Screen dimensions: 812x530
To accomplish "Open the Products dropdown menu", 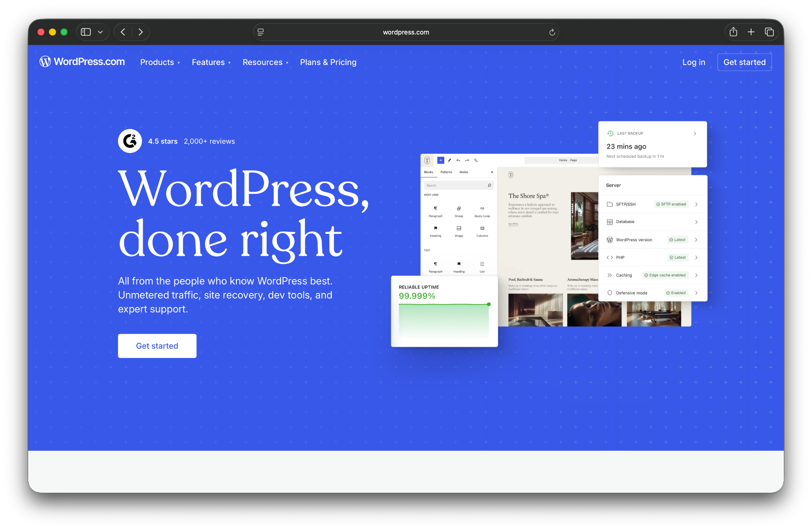I will click(160, 62).
